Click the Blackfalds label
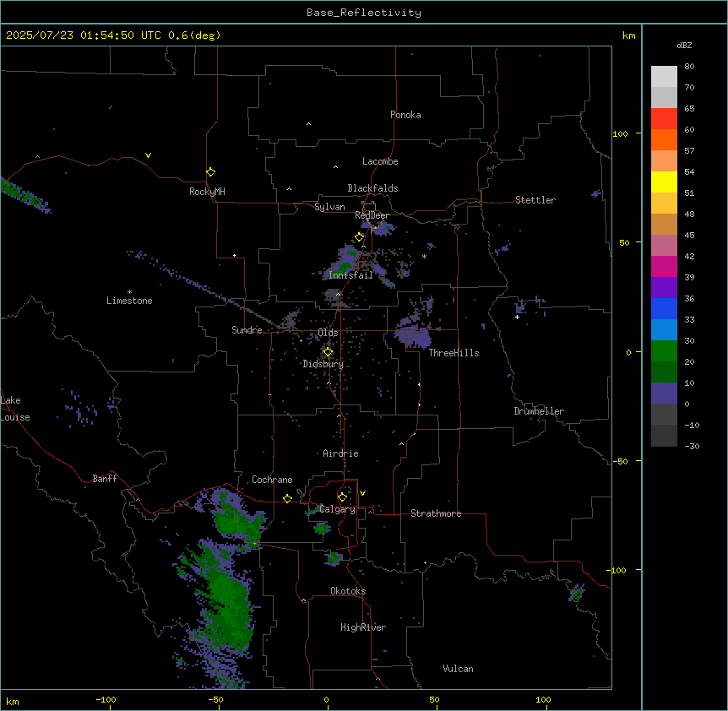The width and height of the screenshot is (728, 711). [x=372, y=188]
